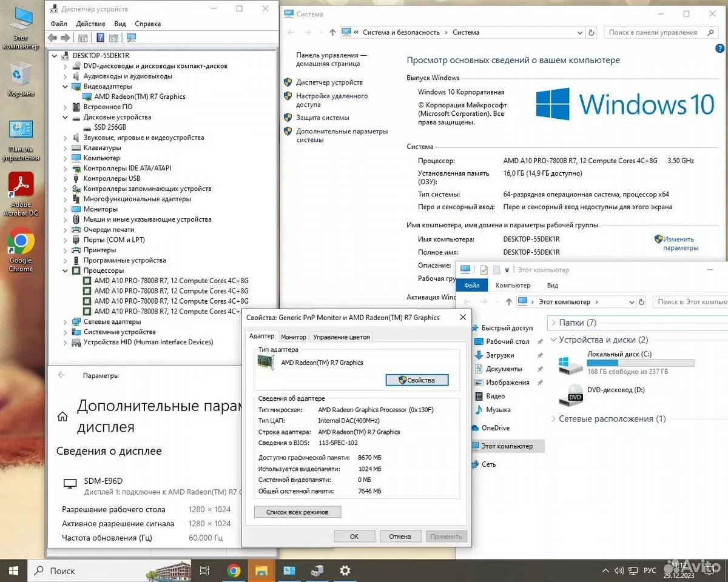Open Recycle Bin (Корзина) desktop icon
Image resolution: width=728 pixels, height=582 pixels.
click(21, 80)
